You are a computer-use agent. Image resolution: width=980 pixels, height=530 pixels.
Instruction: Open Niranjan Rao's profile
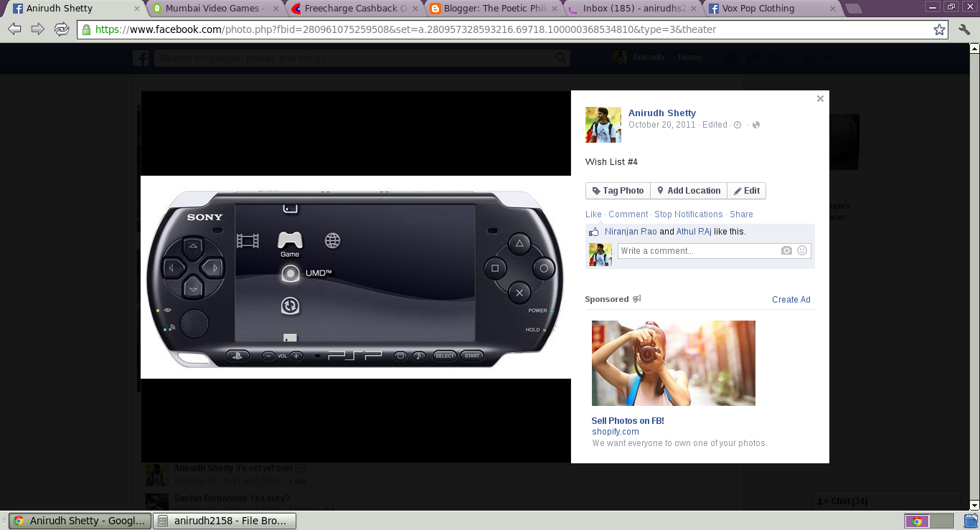coord(631,232)
